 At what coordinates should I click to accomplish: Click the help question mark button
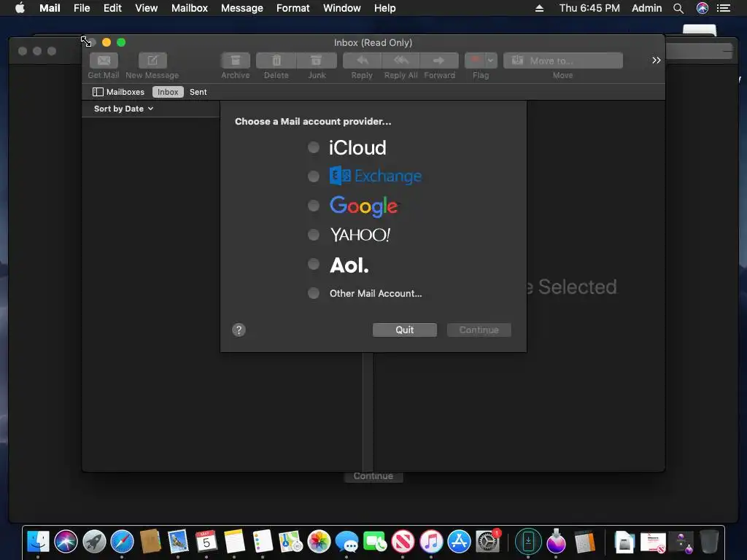[239, 330]
